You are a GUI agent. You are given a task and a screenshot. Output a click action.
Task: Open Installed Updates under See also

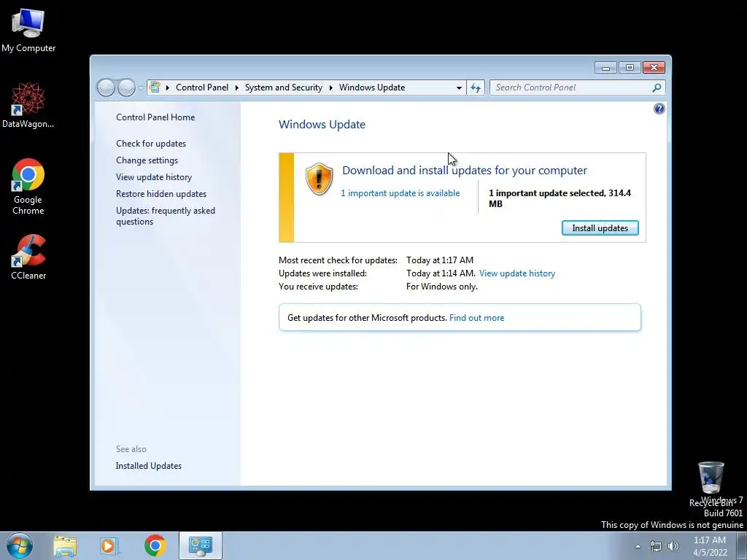149,466
